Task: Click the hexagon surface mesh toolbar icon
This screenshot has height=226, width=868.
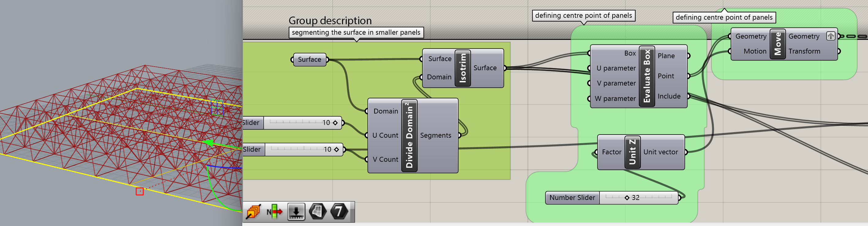Action: click(x=317, y=212)
